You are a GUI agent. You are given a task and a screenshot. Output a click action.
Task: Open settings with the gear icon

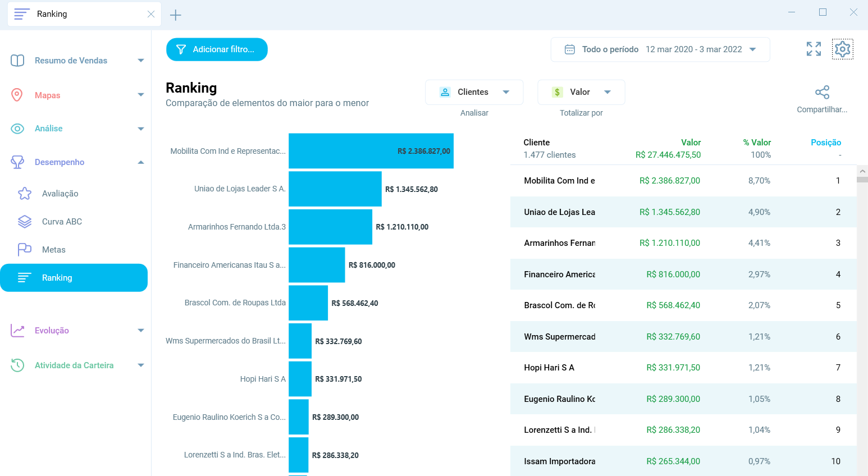pyautogui.click(x=842, y=49)
